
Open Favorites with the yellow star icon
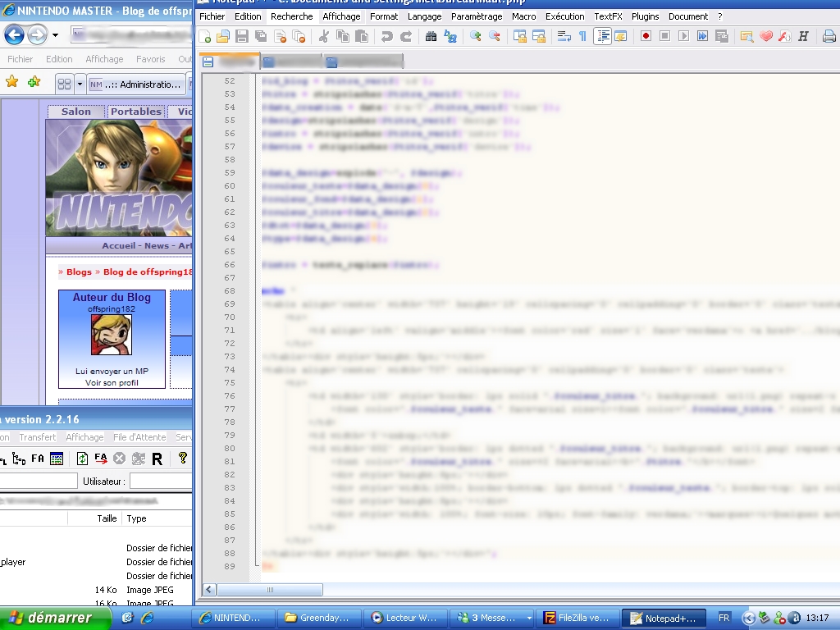click(11, 81)
